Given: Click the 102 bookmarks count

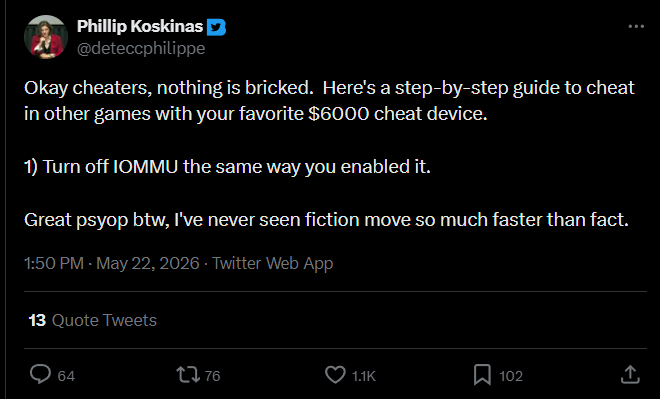Looking at the screenshot, I should [x=511, y=376].
